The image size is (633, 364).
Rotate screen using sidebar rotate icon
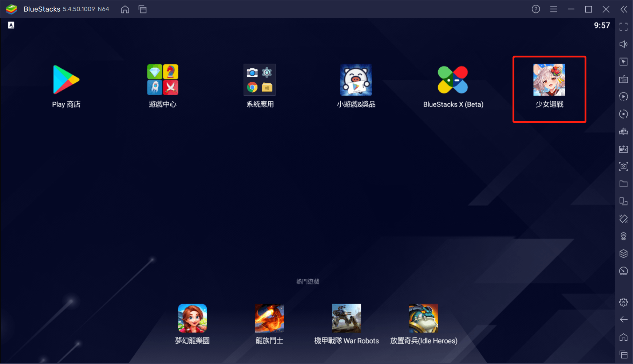click(x=624, y=201)
